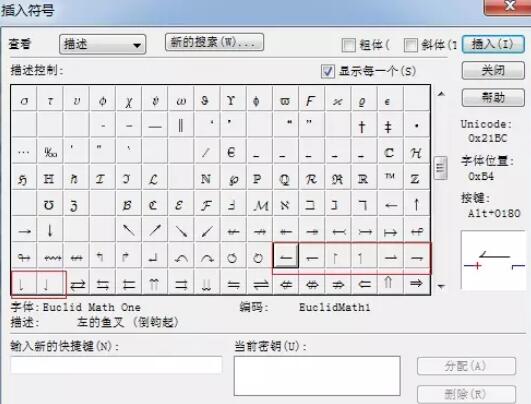
Task: Toggle the italic 斜体 checkbox
Action: pos(410,45)
